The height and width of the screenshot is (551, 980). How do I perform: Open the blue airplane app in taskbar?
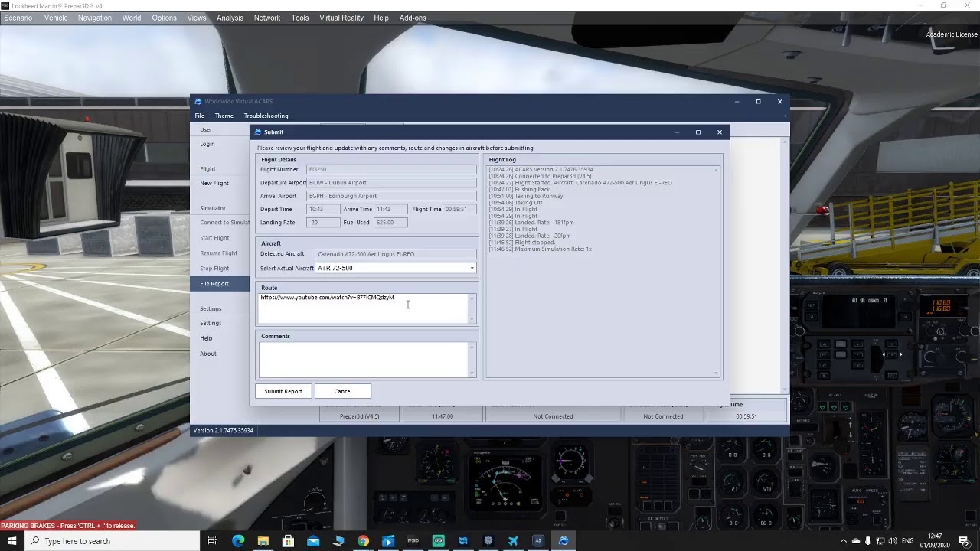coord(513,541)
